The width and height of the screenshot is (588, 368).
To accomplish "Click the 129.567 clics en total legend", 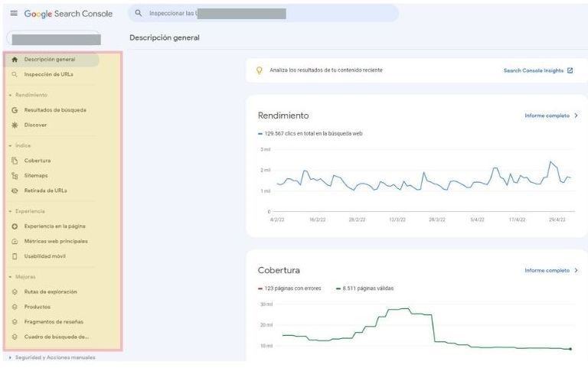I will pyautogui.click(x=310, y=133).
